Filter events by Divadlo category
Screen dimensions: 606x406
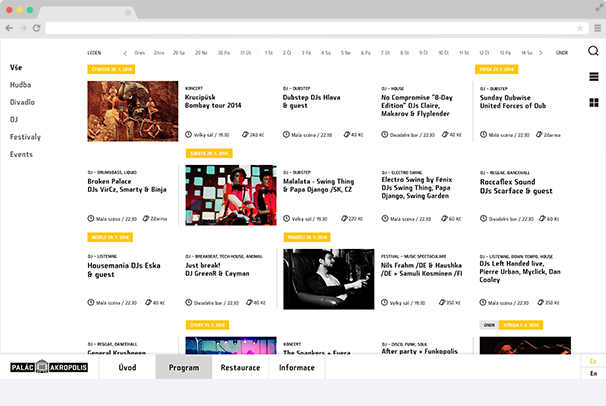click(x=23, y=102)
